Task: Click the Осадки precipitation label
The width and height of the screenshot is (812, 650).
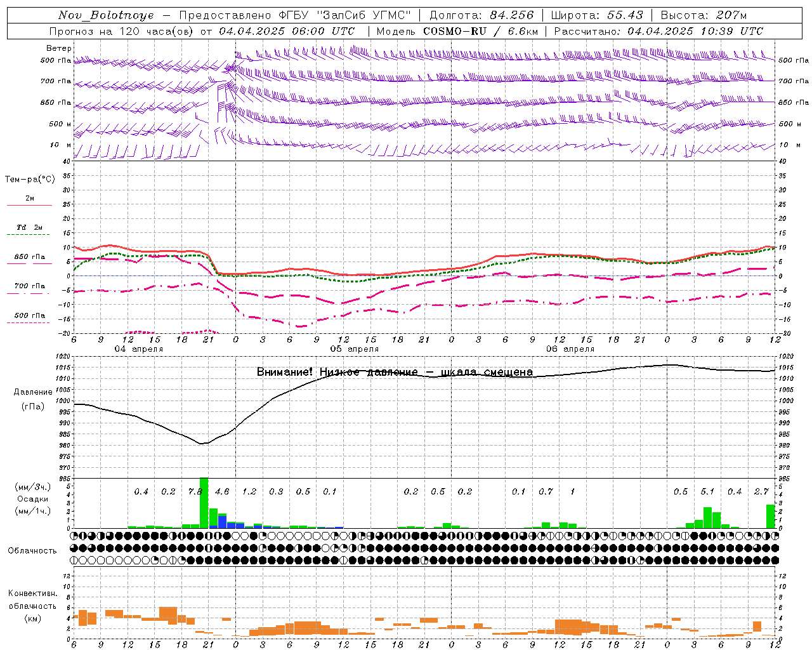Action: [x=32, y=499]
